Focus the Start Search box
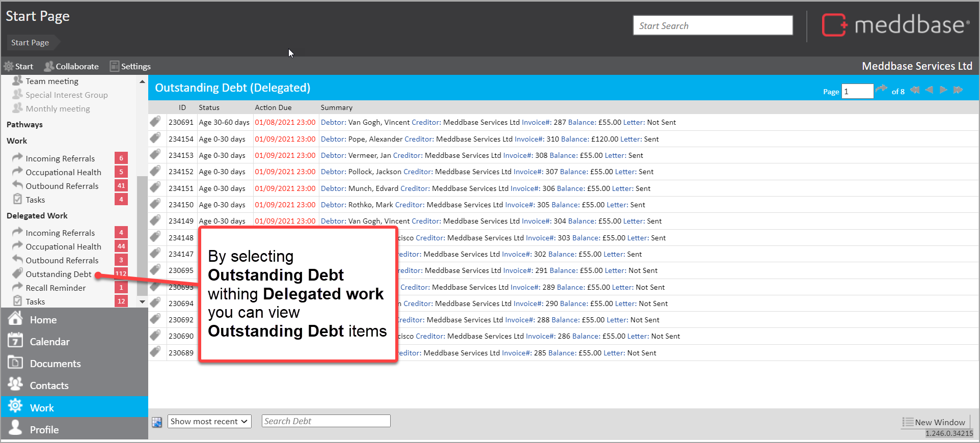Screen dimensions: 980x443 click(712, 25)
